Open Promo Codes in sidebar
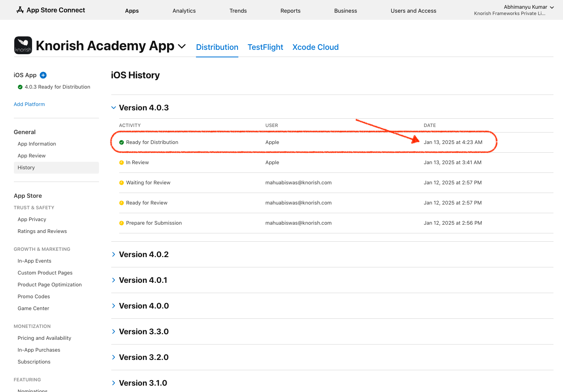This screenshot has height=392, width=563. (34, 297)
